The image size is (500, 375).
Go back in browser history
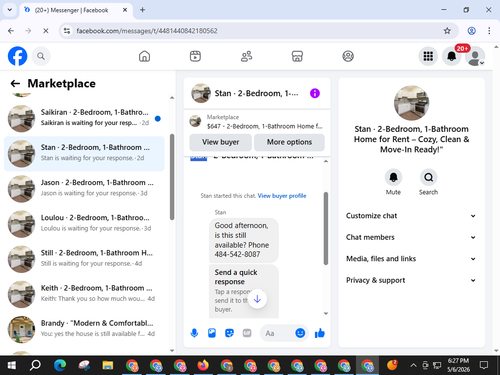11,31
